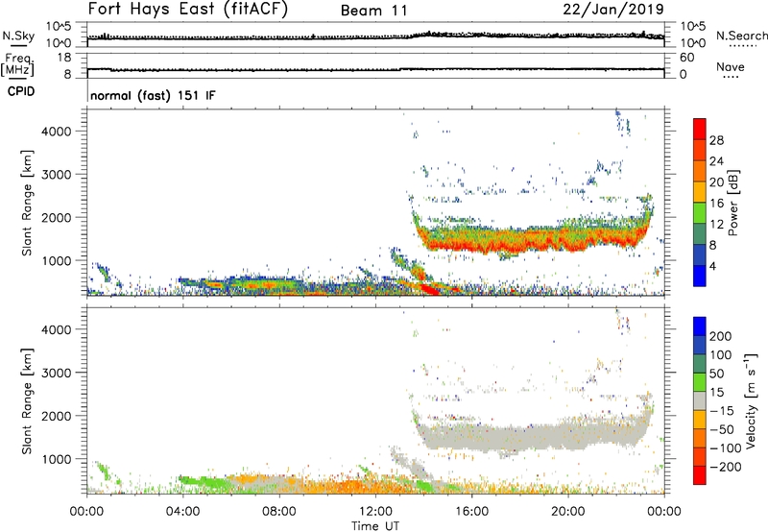Click the date "22/Jan/2019" in the header
768x532 pixels.
[613, 9]
